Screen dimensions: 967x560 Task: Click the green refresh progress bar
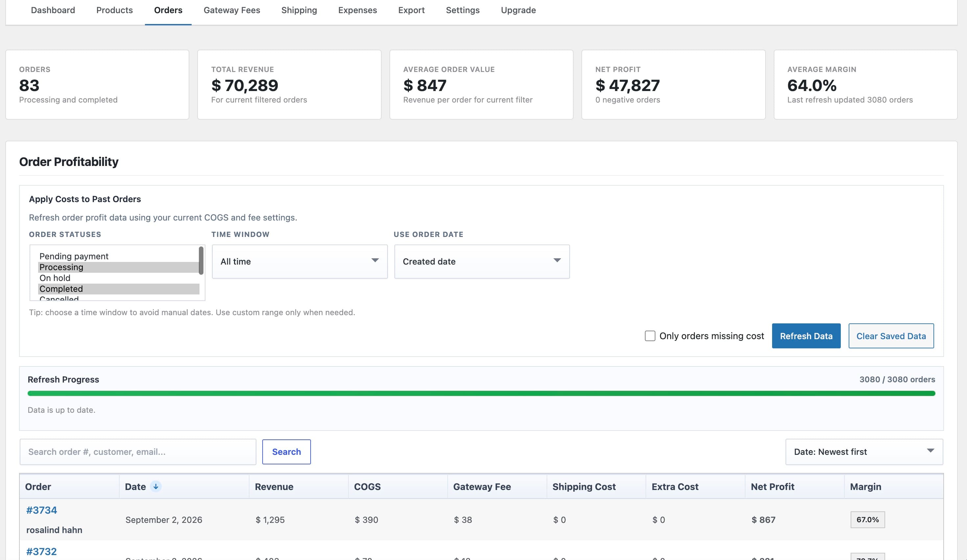coord(481,393)
